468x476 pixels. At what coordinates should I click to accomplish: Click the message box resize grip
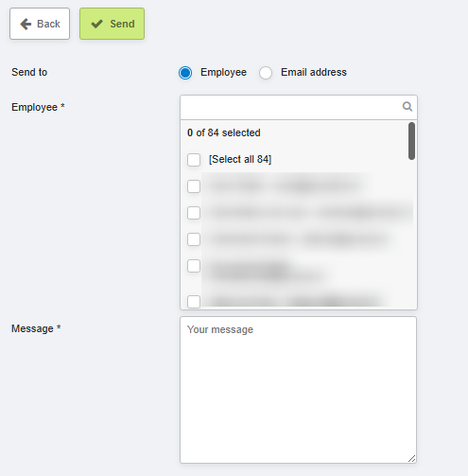pos(411,458)
